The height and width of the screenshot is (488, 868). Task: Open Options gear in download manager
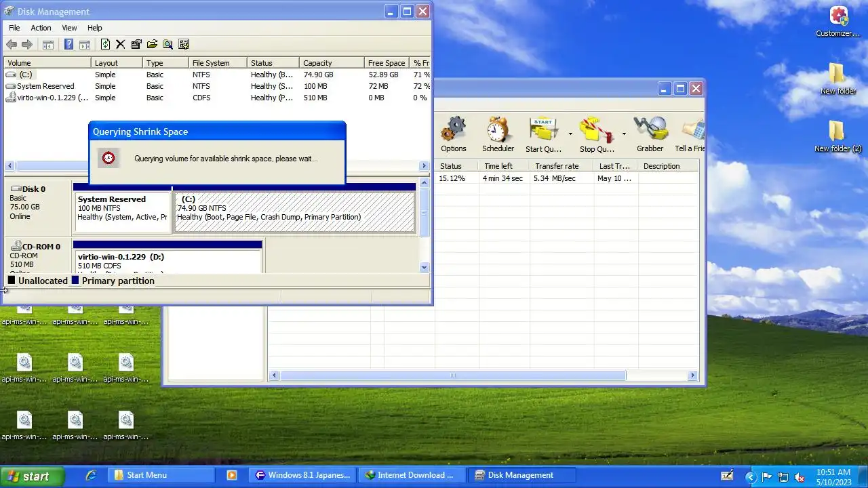tap(454, 134)
